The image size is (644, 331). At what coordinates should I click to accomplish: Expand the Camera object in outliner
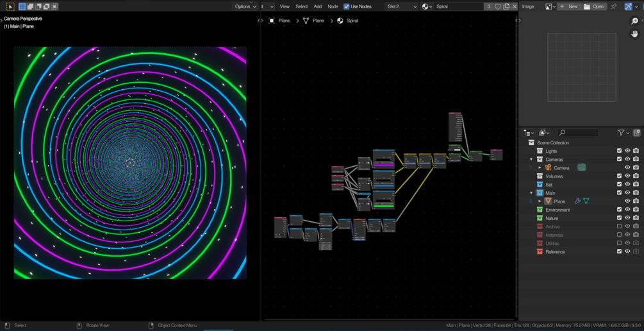[540, 168]
